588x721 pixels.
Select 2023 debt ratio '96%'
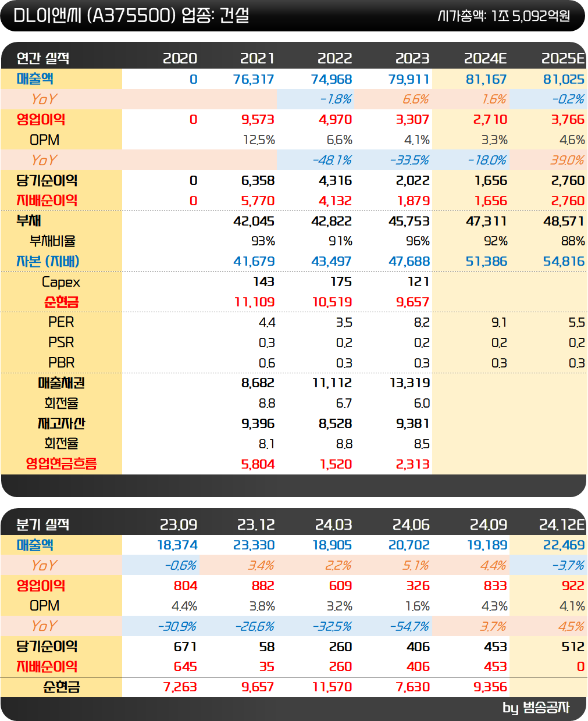click(418, 241)
